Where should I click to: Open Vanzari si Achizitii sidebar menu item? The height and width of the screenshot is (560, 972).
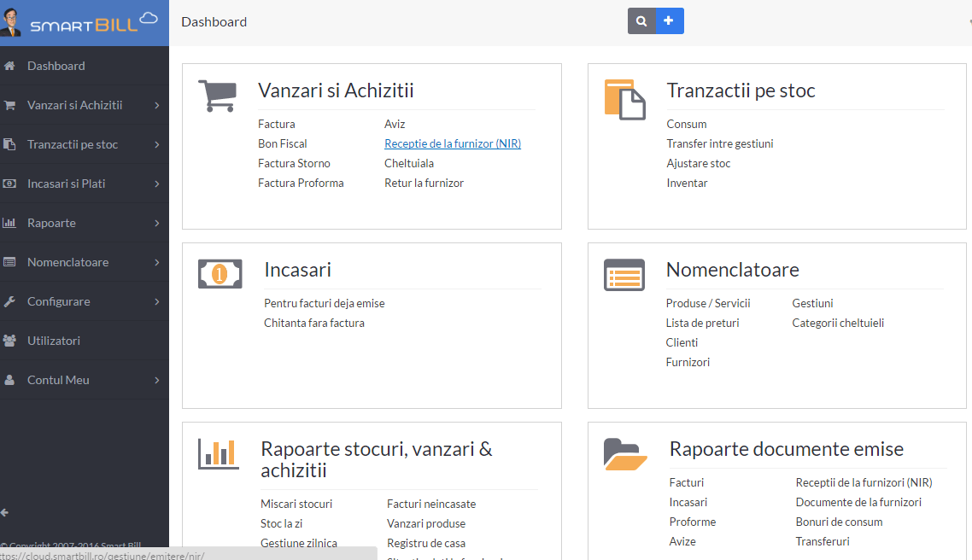[85, 105]
